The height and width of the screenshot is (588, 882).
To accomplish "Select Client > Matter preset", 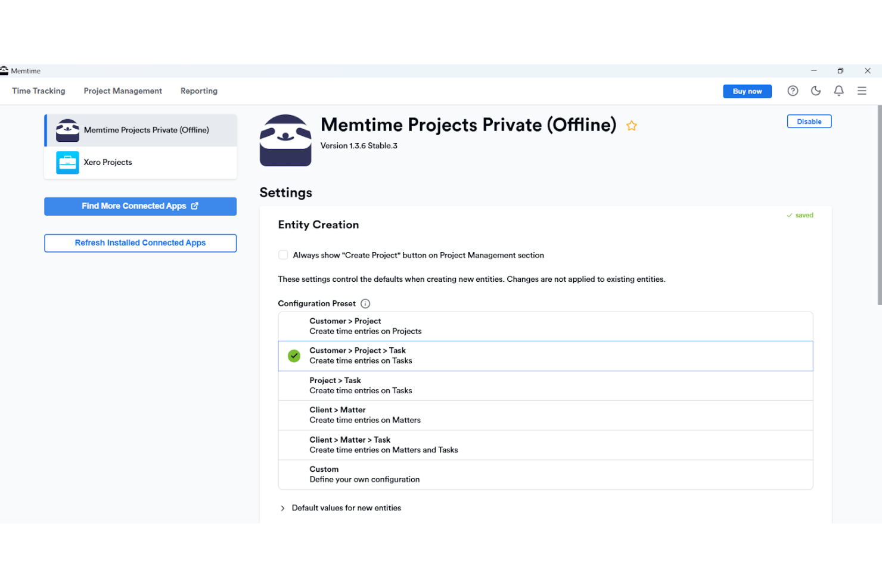I will (x=545, y=415).
